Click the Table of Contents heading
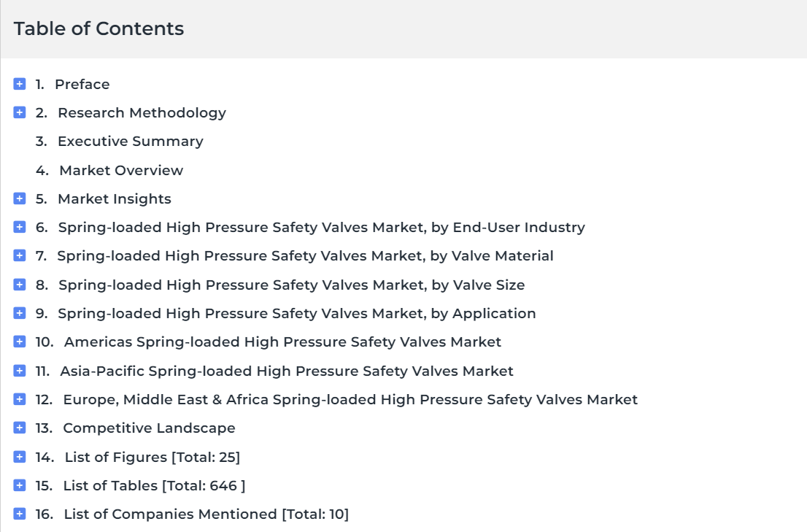 point(99,28)
